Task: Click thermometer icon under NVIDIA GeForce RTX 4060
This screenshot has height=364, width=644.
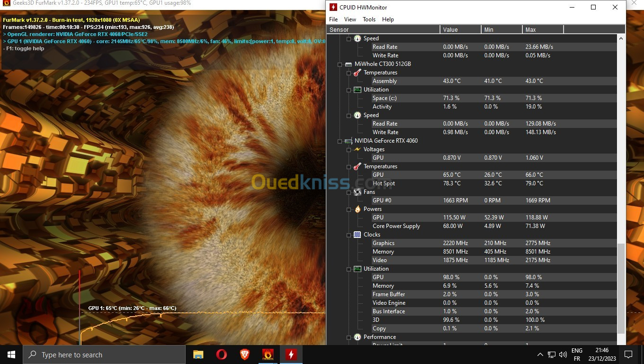Action: tap(358, 166)
